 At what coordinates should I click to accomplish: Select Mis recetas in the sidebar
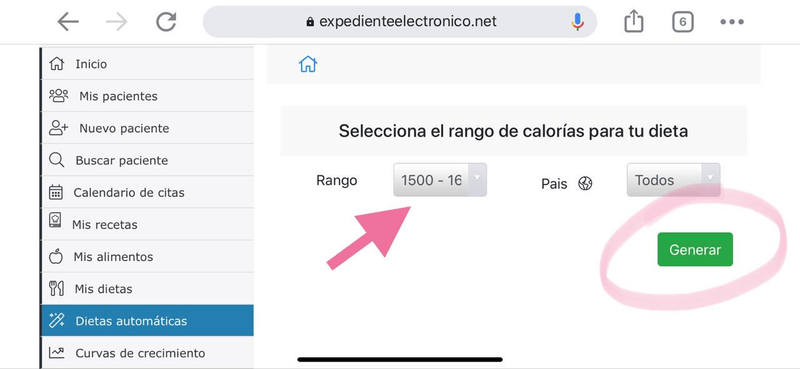tap(147, 225)
